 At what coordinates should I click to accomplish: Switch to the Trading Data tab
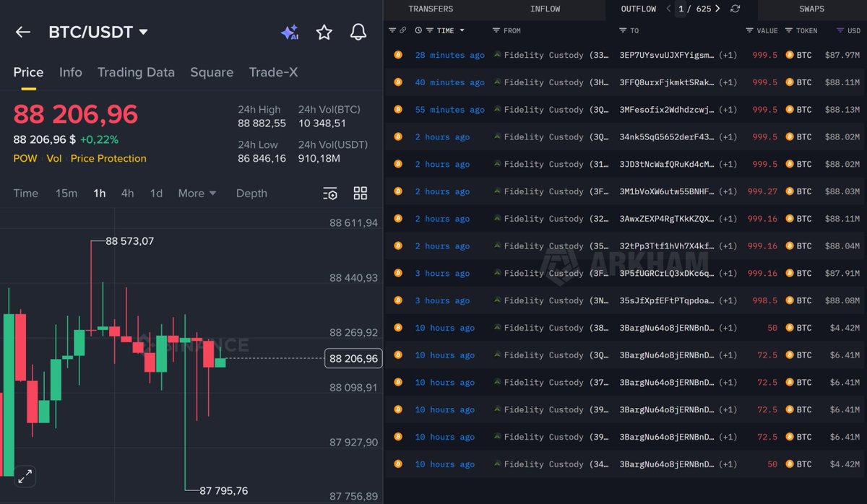pyautogui.click(x=136, y=72)
